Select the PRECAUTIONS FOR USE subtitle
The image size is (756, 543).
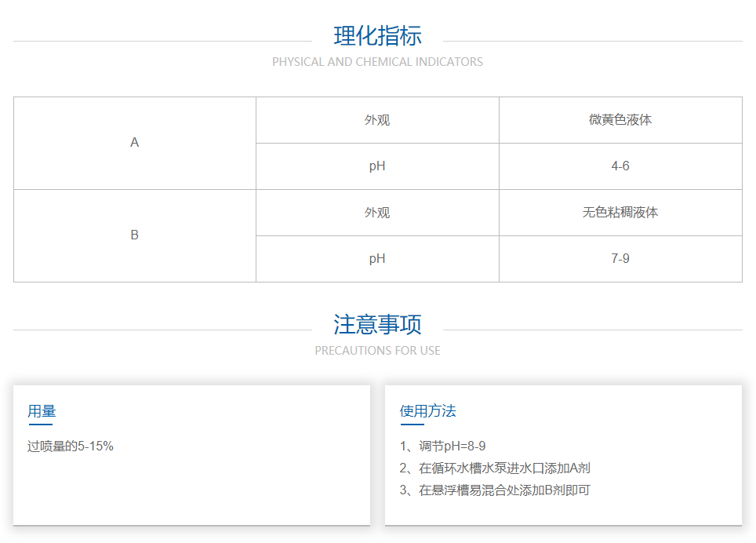(x=377, y=351)
